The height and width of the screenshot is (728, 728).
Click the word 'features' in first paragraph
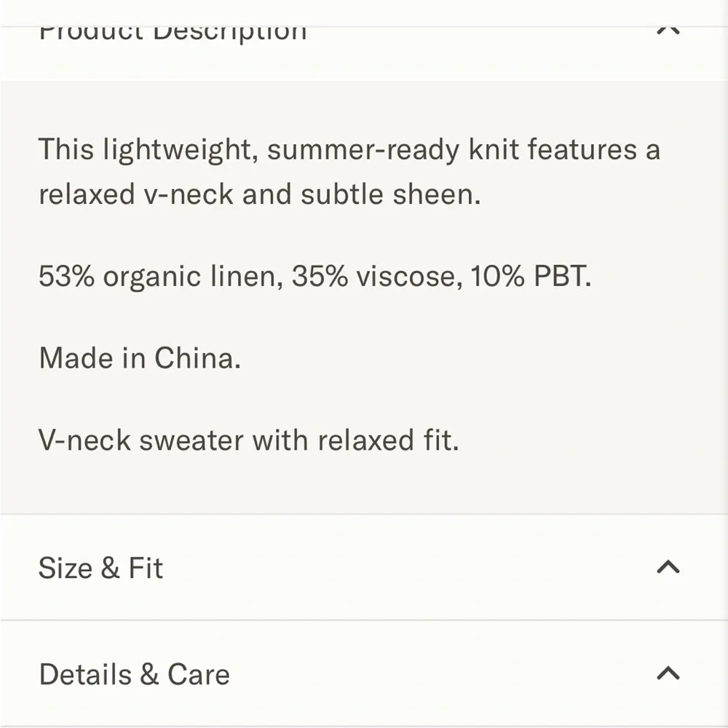582,150
